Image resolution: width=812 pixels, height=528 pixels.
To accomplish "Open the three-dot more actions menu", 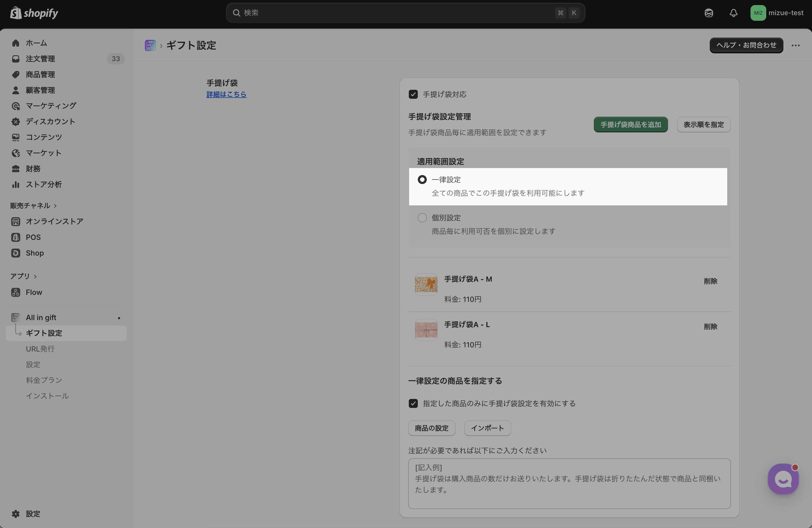I will pos(796,45).
